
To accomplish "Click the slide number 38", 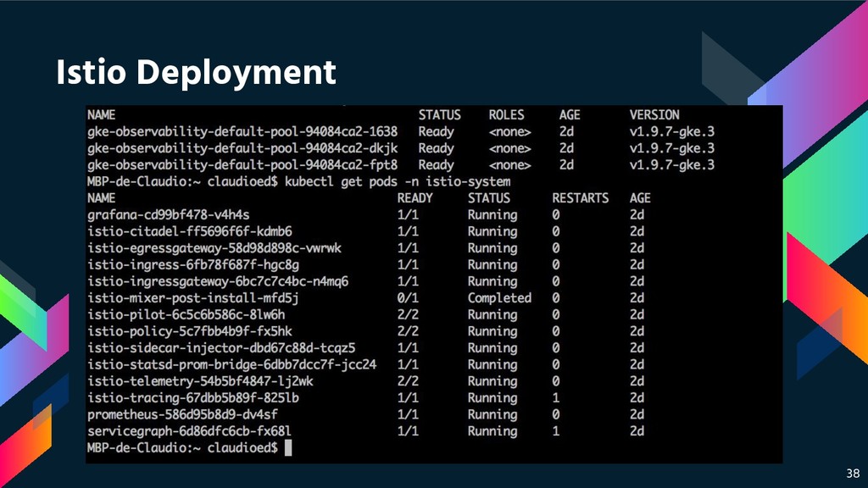I will click(x=853, y=474).
